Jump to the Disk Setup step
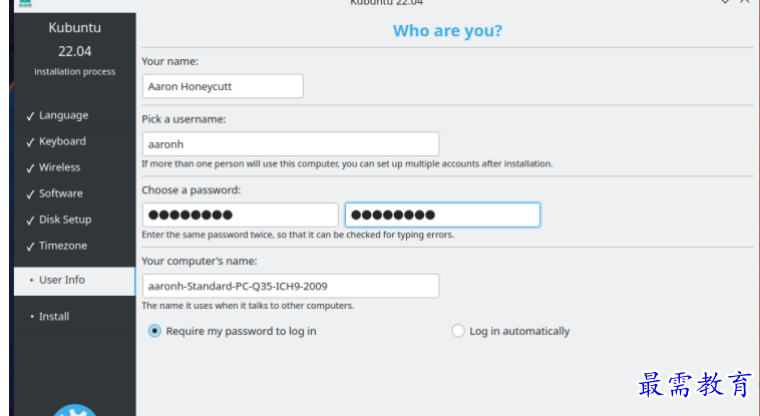 (65, 220)
